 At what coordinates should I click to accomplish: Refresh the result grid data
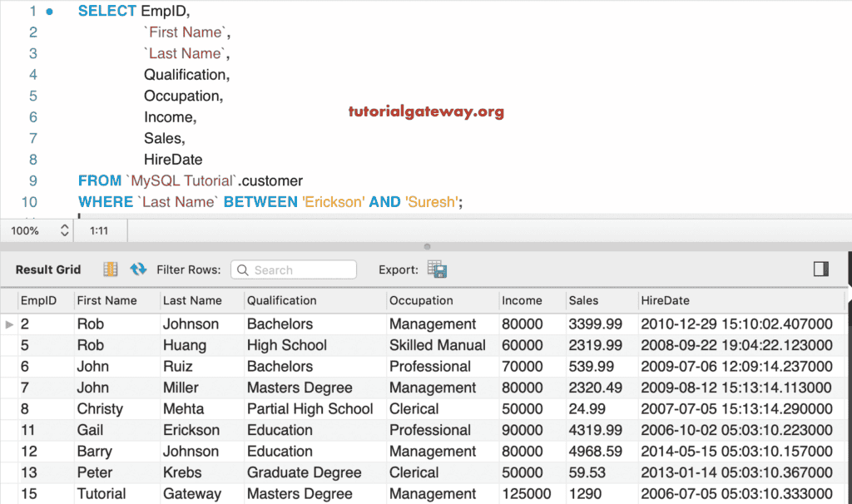click(138, 269)
